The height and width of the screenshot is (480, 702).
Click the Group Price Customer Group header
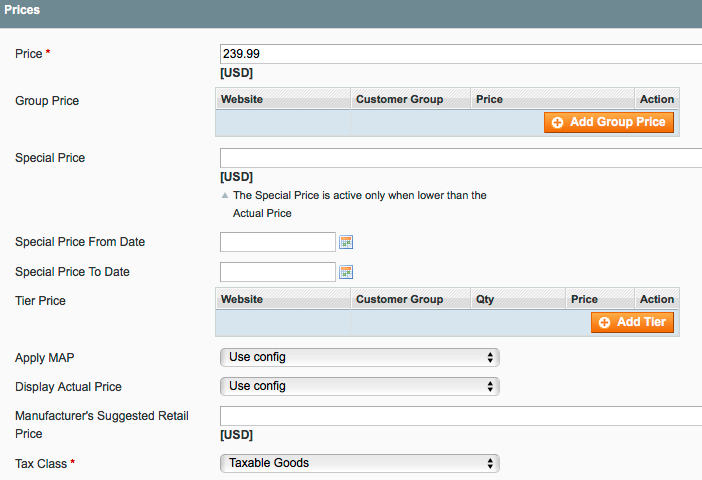tap(411, 99)
